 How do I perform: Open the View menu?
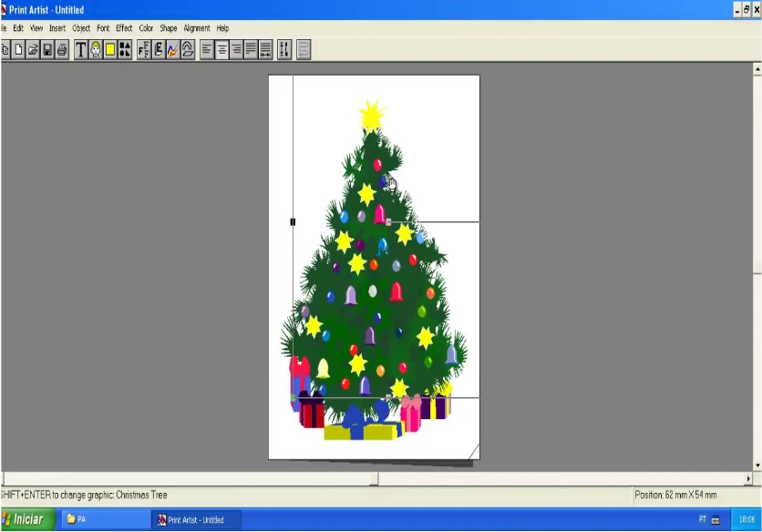(x=36, y=28)
